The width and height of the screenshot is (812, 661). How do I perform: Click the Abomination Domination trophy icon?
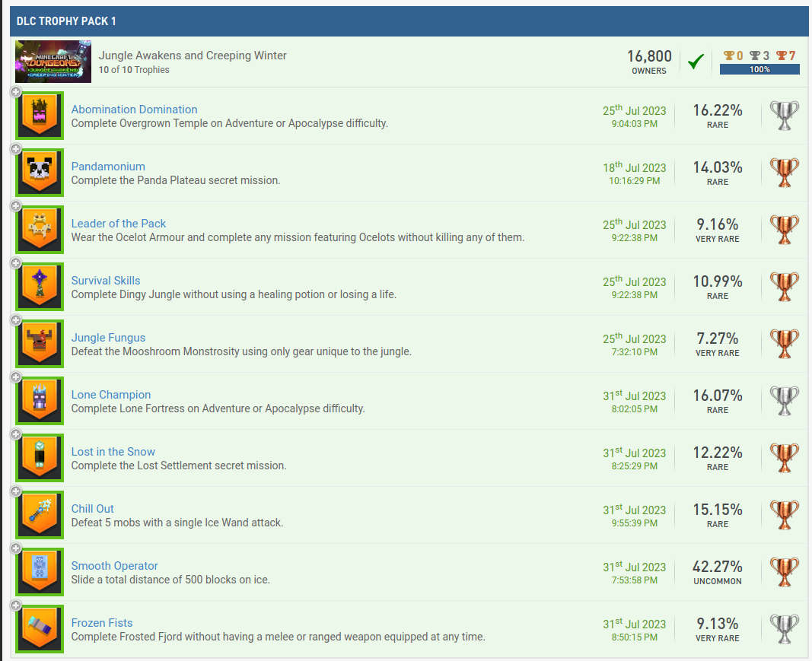[x=40, y=116]
